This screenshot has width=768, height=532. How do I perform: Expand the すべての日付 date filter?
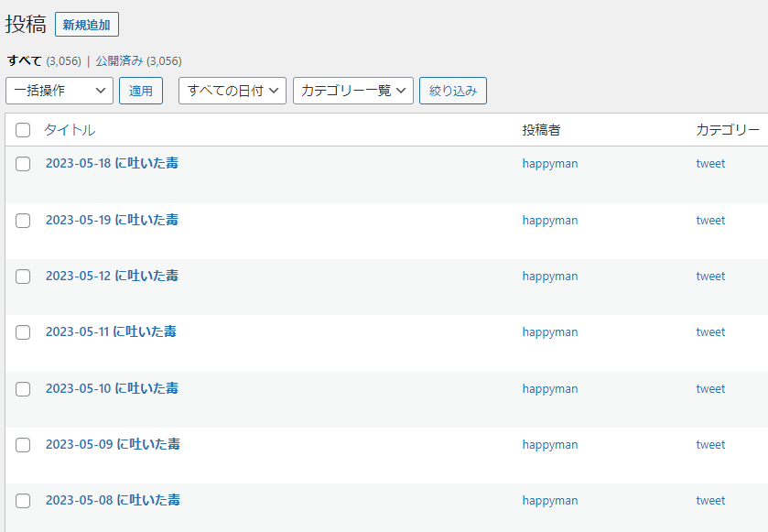coord(233,91)
